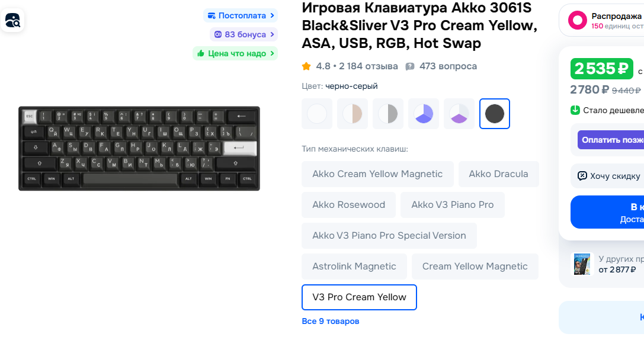This screenshot has height=337, width=644.
Task: Click the bonus coin icon beside 83 бонуса
Action: (x=217, y=34)
